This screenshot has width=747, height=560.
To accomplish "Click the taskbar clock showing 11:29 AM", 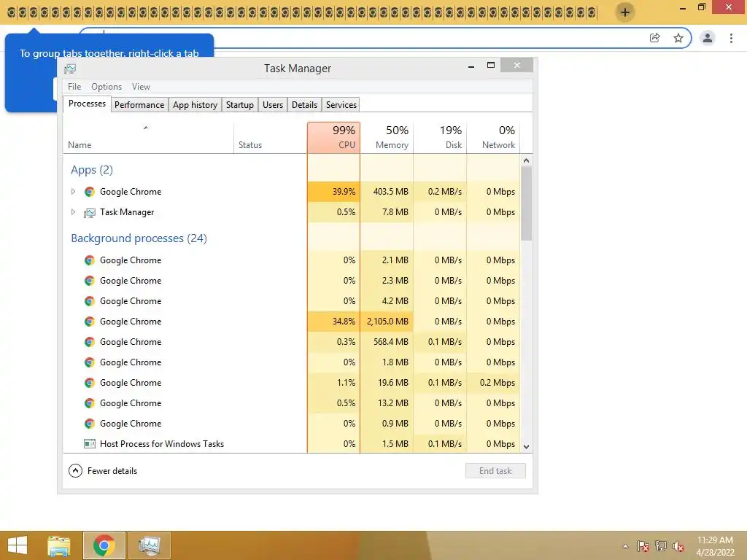I will 715,546.
